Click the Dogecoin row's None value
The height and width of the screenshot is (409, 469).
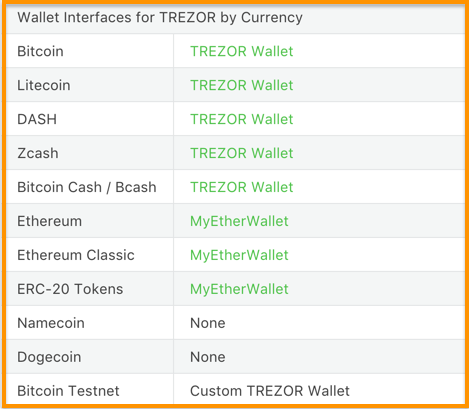208,357
